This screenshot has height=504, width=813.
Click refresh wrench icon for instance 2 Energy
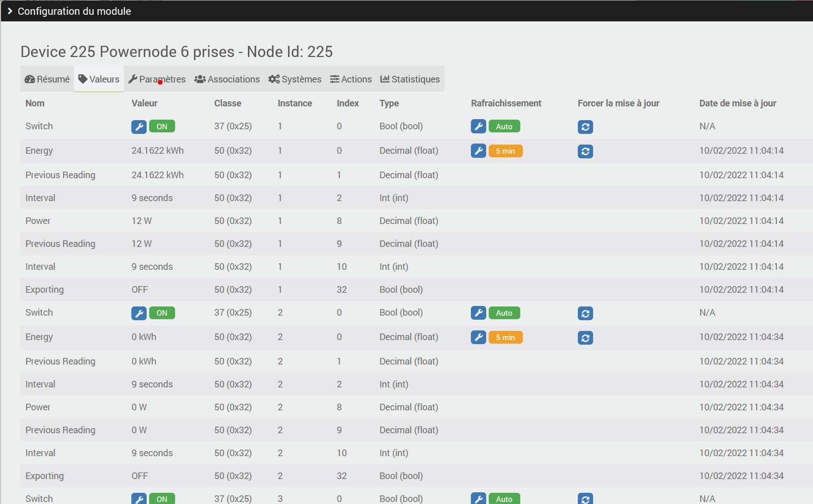[479, 338]
